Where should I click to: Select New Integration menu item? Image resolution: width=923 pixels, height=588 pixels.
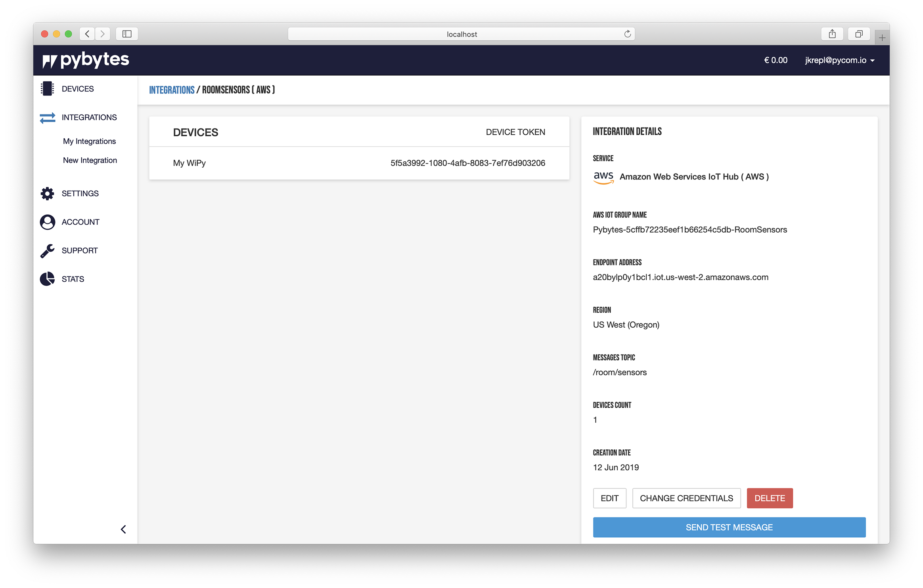[x=90, y=160]
